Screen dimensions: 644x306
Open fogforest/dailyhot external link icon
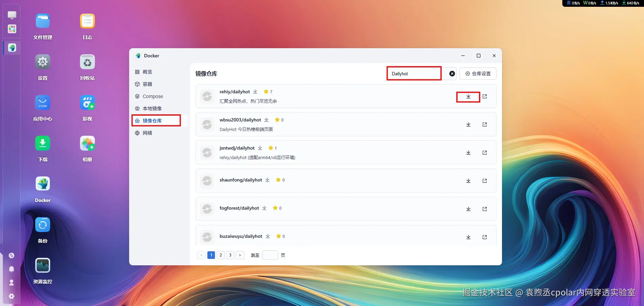point(485,209)
